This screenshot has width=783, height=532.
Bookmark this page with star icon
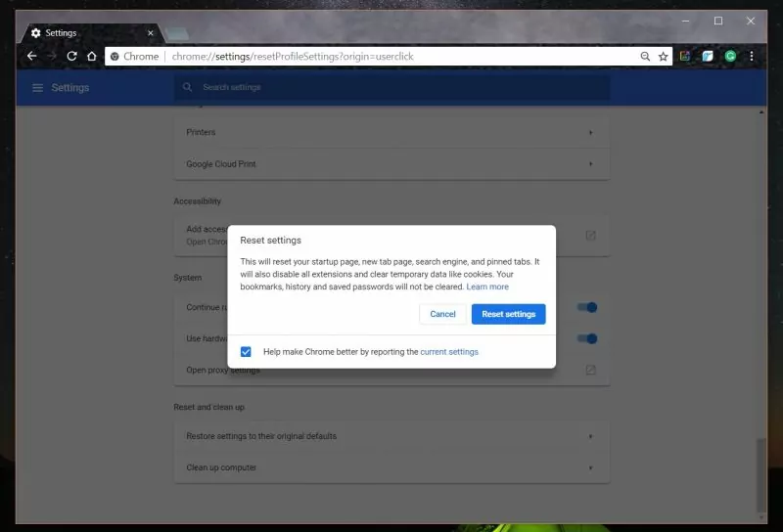(x=664, y=57)
